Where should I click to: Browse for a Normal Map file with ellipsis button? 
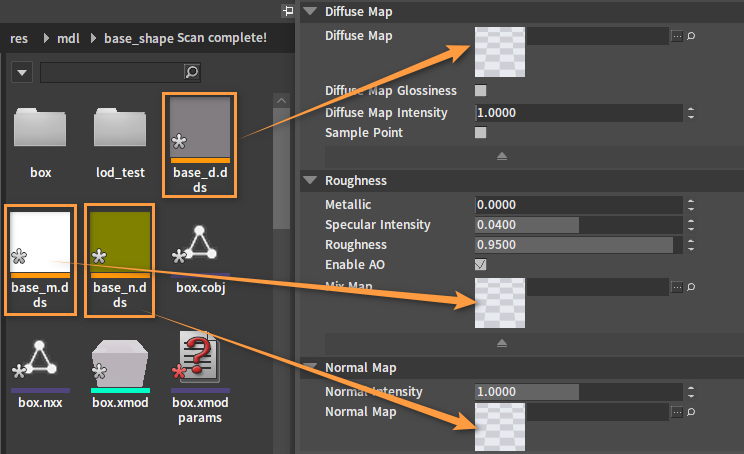677,412
